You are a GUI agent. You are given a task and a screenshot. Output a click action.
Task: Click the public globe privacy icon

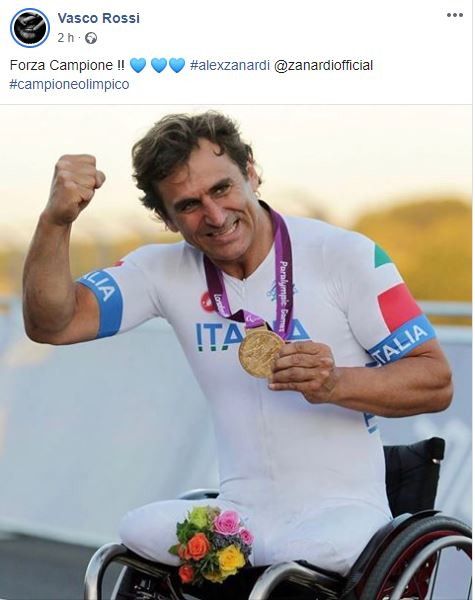coord(91,38)
